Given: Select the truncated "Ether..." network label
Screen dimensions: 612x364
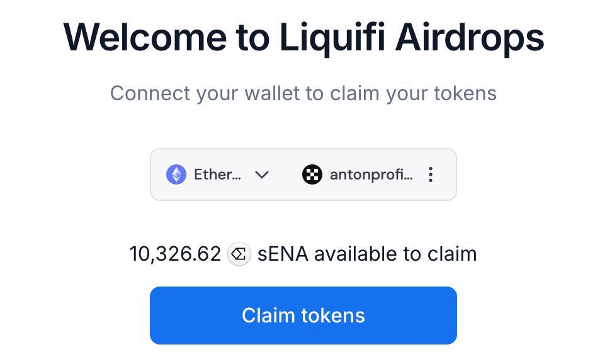Looking at the screenshot, I should 217,174.
